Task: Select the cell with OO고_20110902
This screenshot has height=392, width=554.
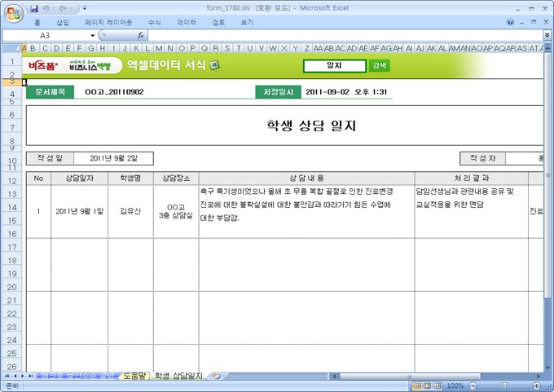Action: coord(114,92)
